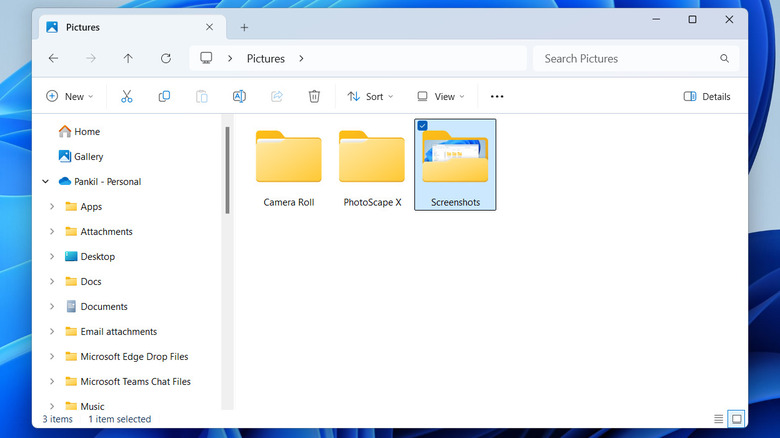The width and height of the screenshot is (780, 438).
Task: Navigate back using the back arrow
Action: (x=54, y=59)
